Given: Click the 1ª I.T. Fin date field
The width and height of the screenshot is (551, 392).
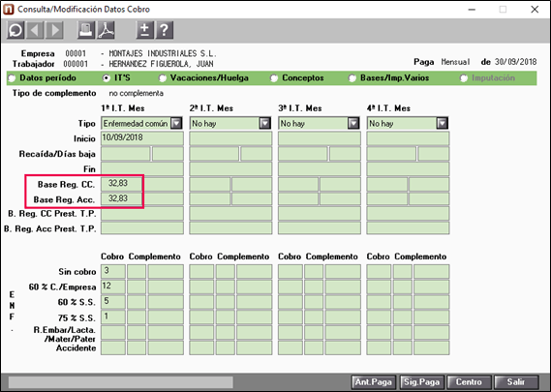Looking at the screenshot, I should (x=142, y=169).
